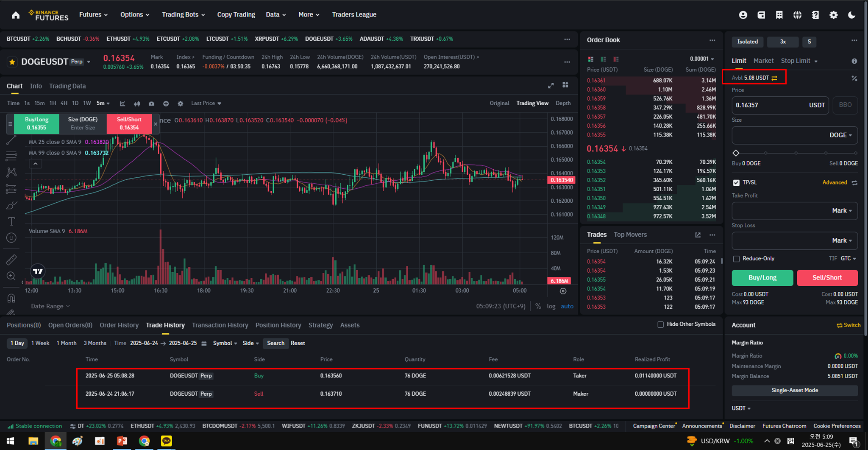Take a chart snapshot with camera icon
Image resolution: width=868 pixels, height=450 pixels.
[x=151, y=103]
